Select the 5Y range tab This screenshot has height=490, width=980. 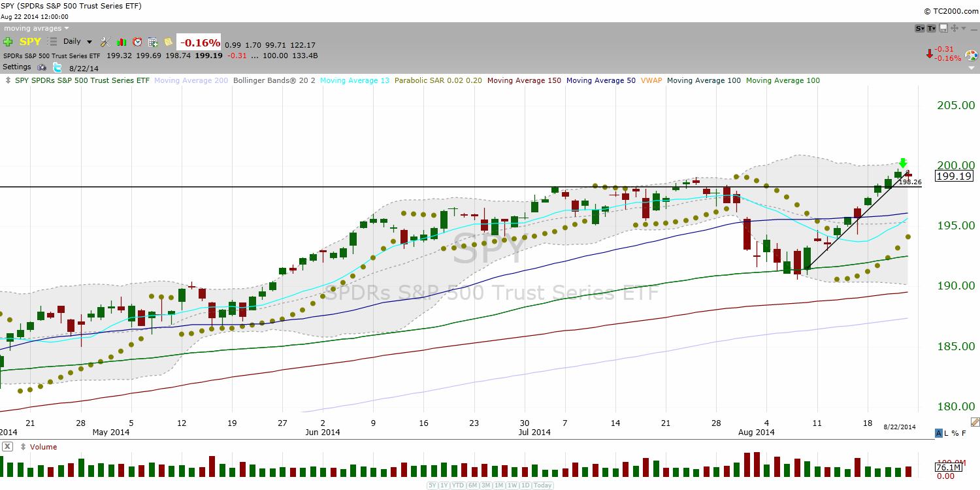pos(433,485)
